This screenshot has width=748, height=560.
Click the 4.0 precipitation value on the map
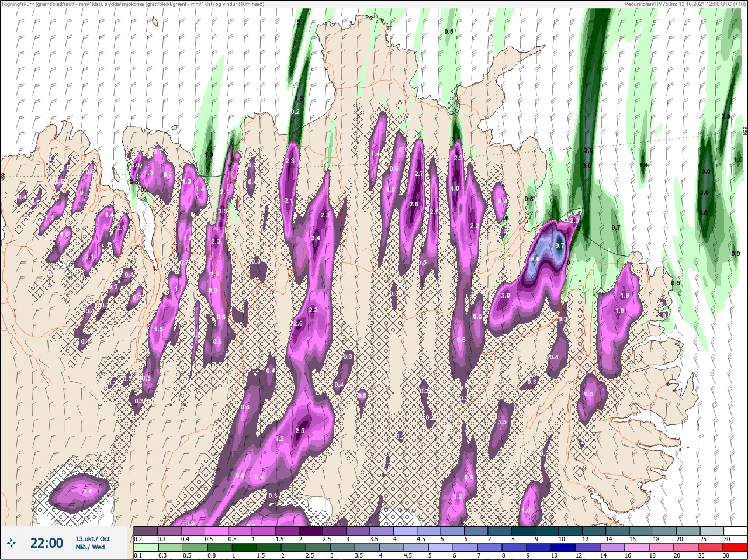[455, 188]
